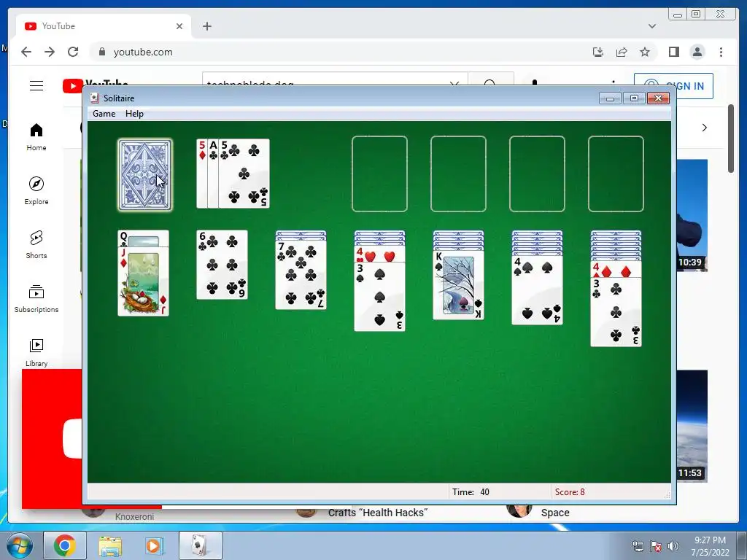Go back in Chrome browser
The width and height of the screenshot is (747, 560).
[26, 52]
